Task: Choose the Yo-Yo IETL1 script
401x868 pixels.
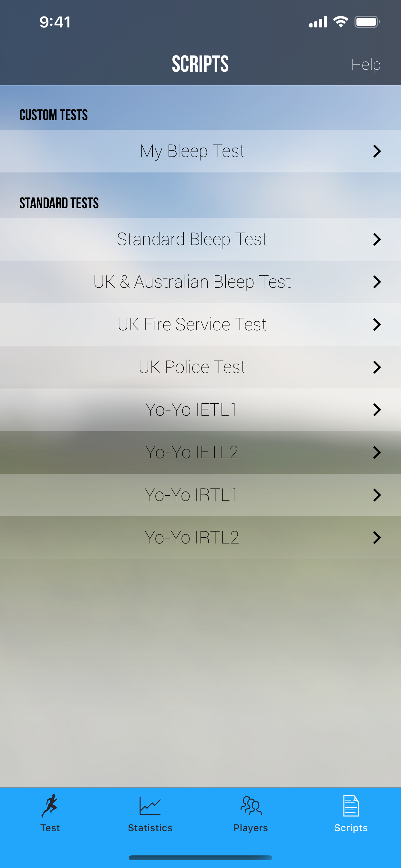Action: point(192,410)
